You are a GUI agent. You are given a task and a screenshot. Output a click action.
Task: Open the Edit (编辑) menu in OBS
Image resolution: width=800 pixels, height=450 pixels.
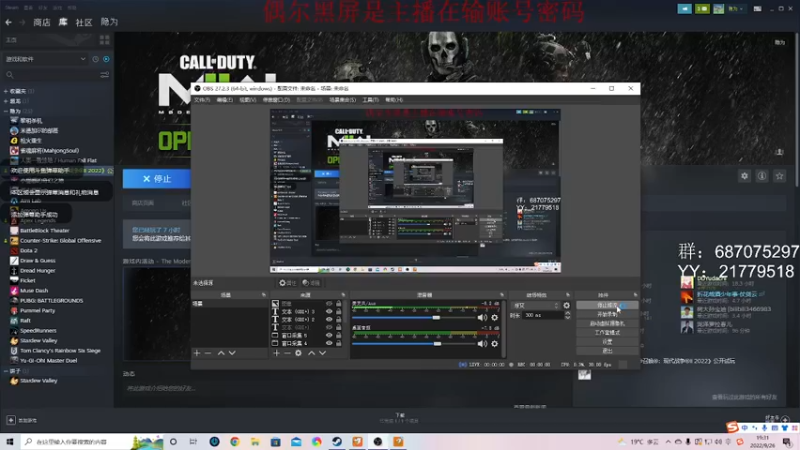point(224,100)
